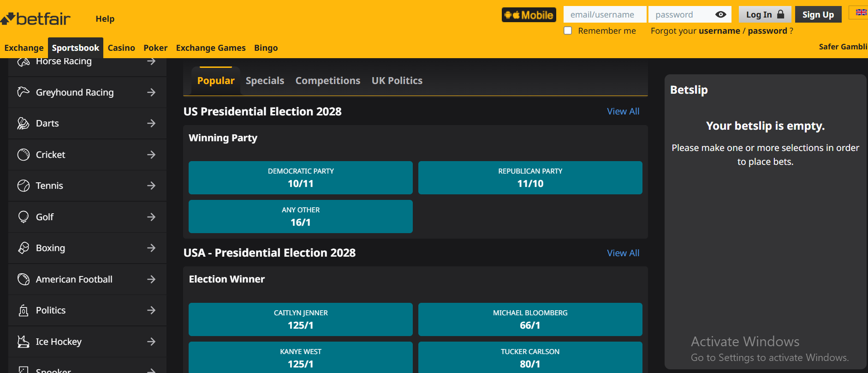The width and height of the screenshot is (868, 373).
Task: Click the Log In button
Action: tap(765, 15)
